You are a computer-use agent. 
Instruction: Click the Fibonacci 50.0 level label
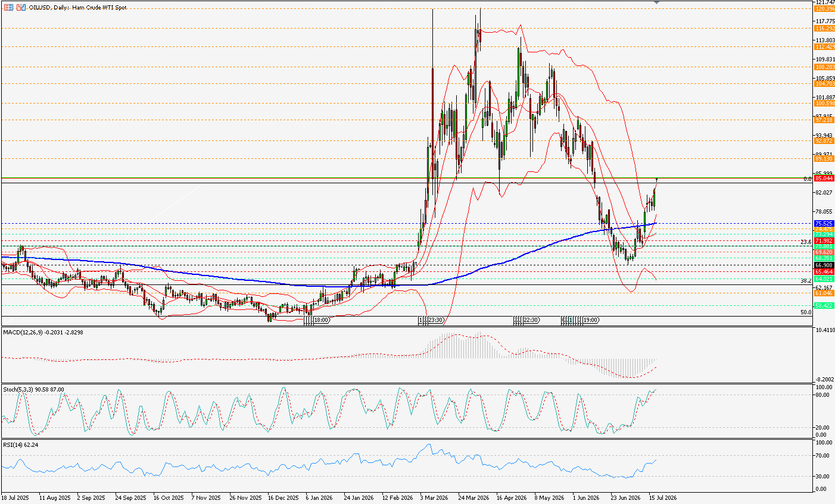806,312
